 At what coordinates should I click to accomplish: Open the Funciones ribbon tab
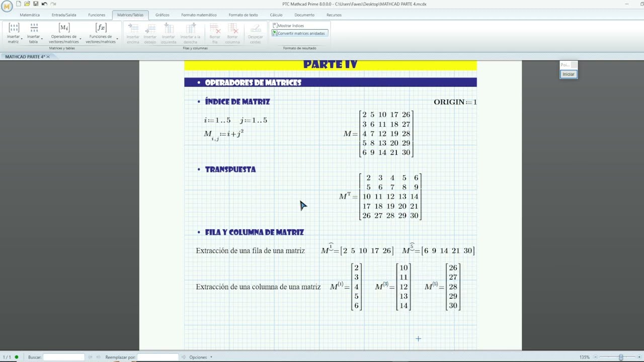[x=97, y=15]
